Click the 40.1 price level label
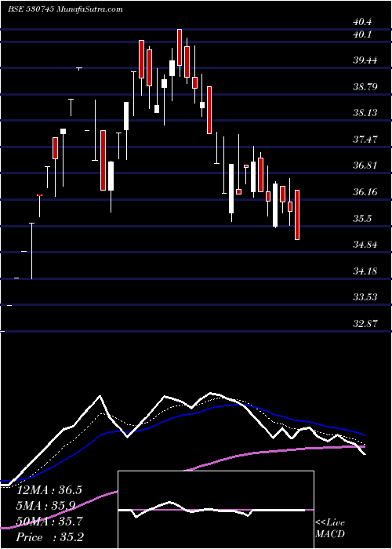The width and height of the screenshot is (392, 549). tap(362, 35)
